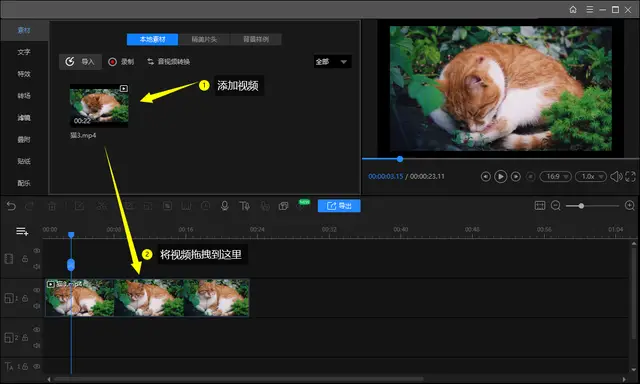
Task: Click the zoom in magnifier icon
Action: point(630,206)
